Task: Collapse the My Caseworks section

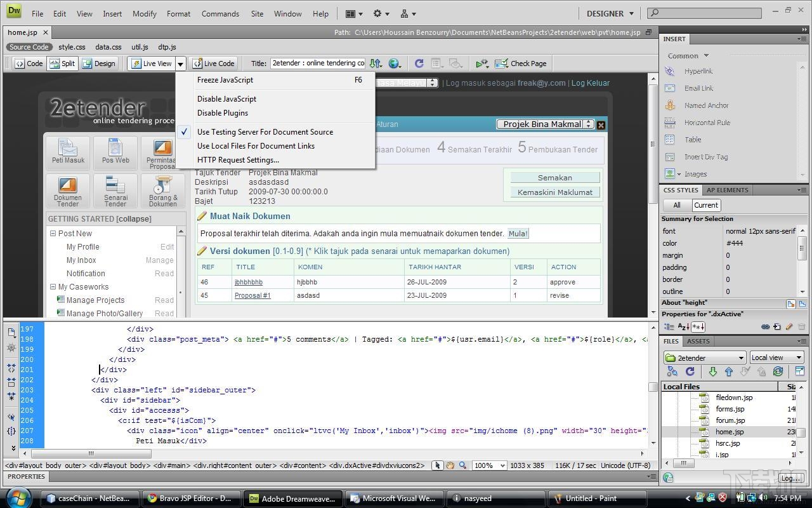Action: tap(53, 286)
